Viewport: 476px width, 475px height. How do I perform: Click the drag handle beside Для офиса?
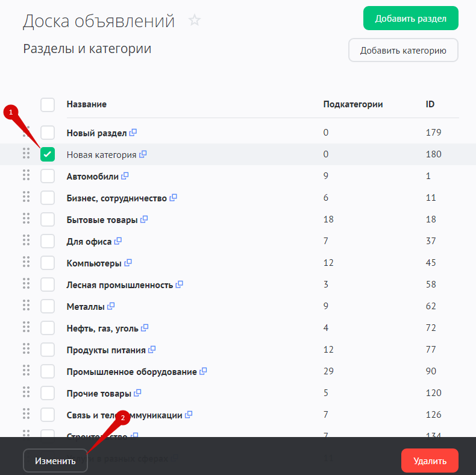click(x=26, y=241)
